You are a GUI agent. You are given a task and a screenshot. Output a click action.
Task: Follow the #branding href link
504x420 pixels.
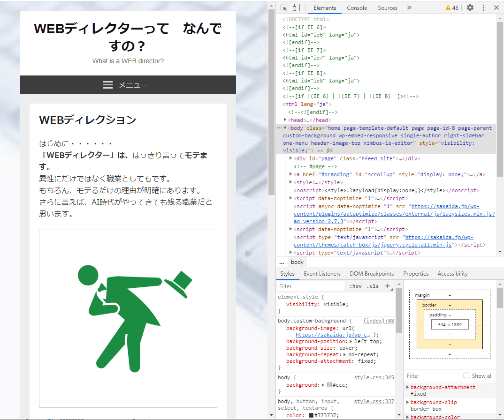[335, 174]
